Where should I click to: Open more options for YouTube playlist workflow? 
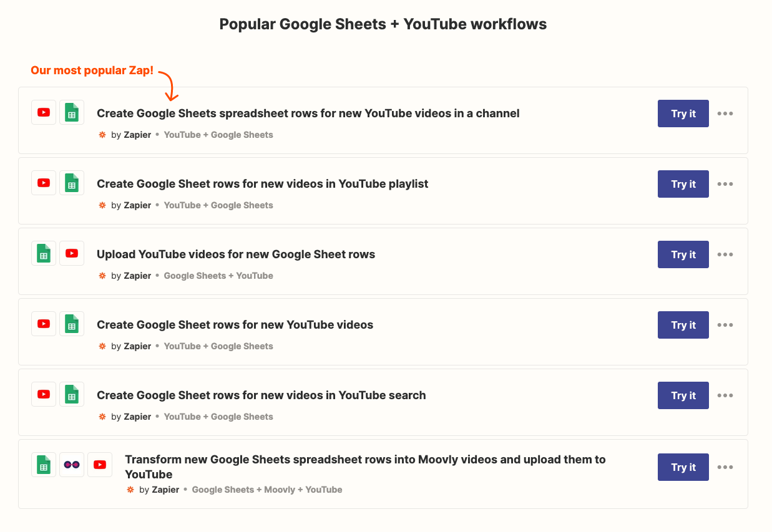coord(725,184)
